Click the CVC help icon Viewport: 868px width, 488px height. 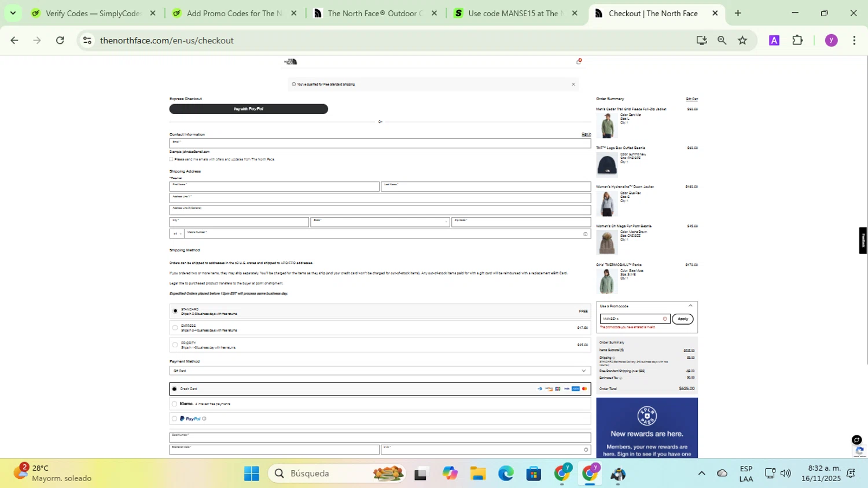click(x=586, y=450)
